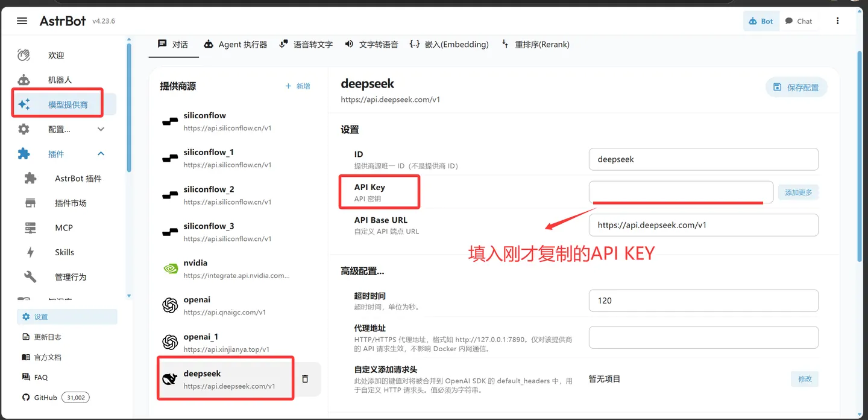The width and height of the screenshot is (868, 420).
Task: Click the sparkle icon for 模型提供商
Action: (24, 104)
